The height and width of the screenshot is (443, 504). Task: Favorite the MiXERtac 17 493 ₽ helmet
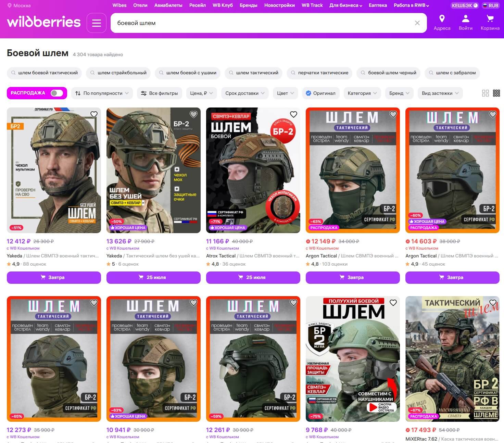(493, 303)
